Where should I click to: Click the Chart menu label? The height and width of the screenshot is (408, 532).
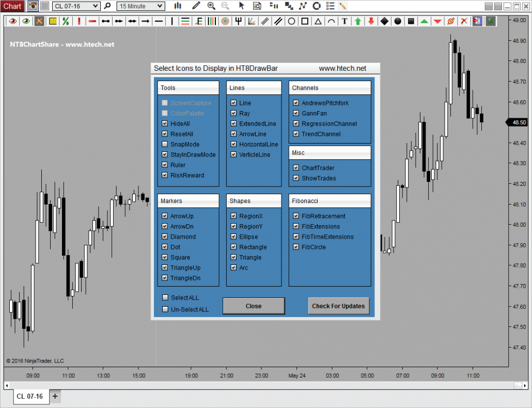(12, 6)
